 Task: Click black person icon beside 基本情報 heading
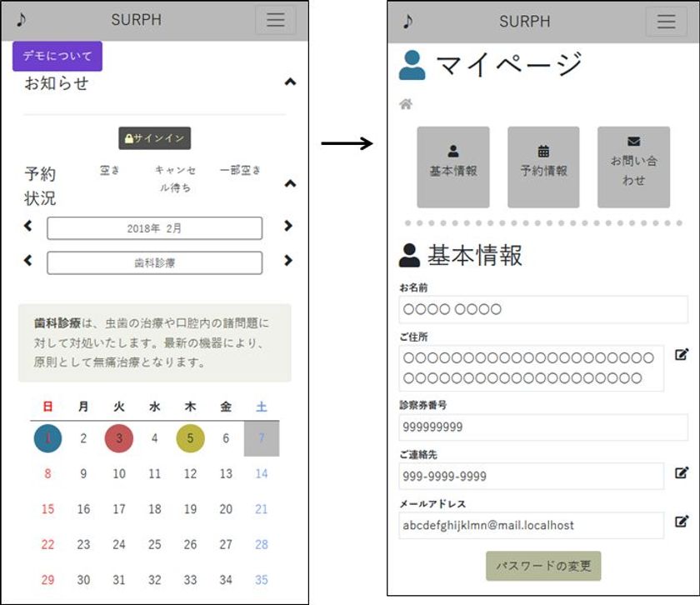click(x=409, y=255)
